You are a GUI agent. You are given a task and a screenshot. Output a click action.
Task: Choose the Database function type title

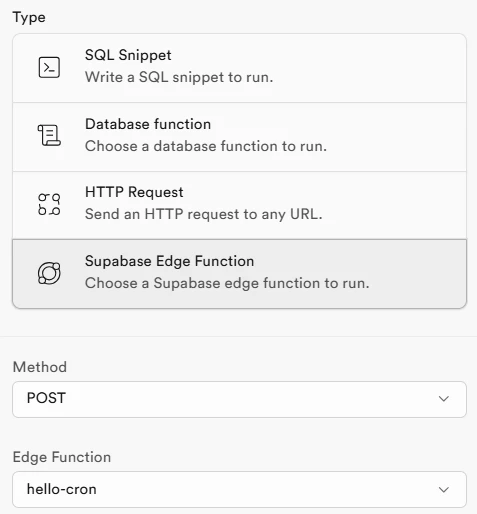pyautogui.click(x=148, y=124)
